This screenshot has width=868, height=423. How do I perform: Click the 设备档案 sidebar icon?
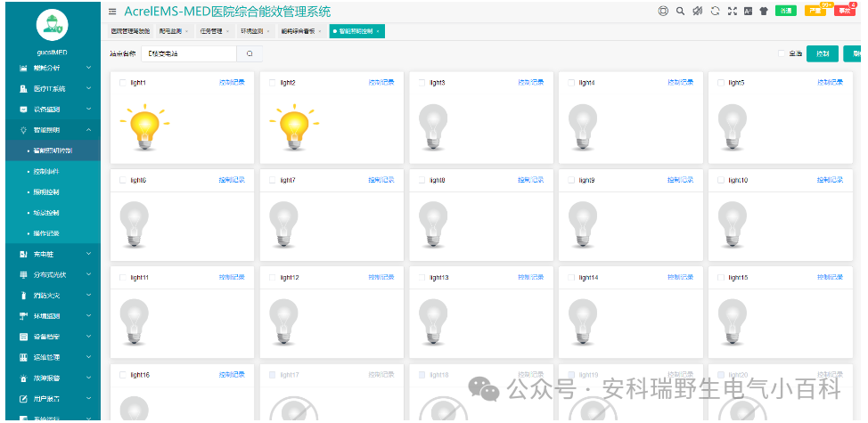point(23,337)
